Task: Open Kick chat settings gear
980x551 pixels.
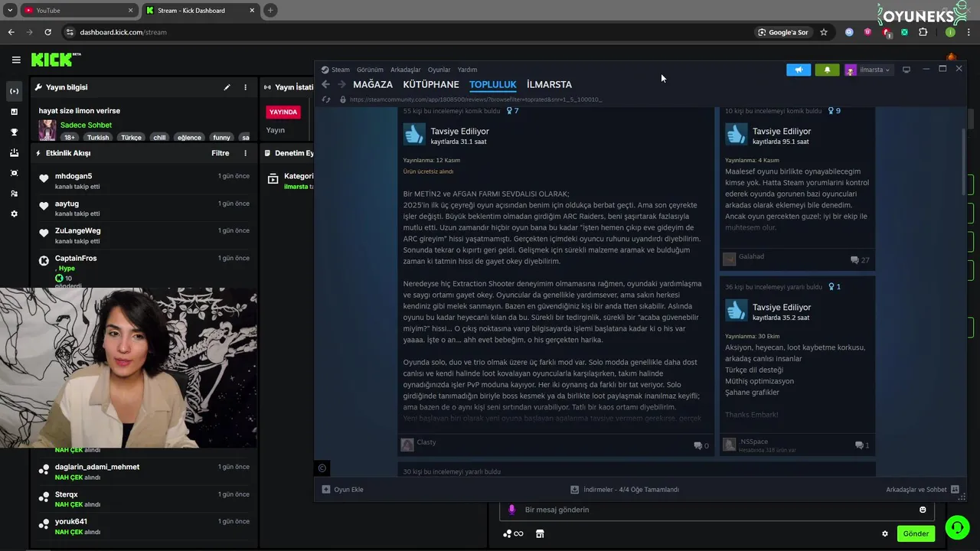Action: point(885,534)
